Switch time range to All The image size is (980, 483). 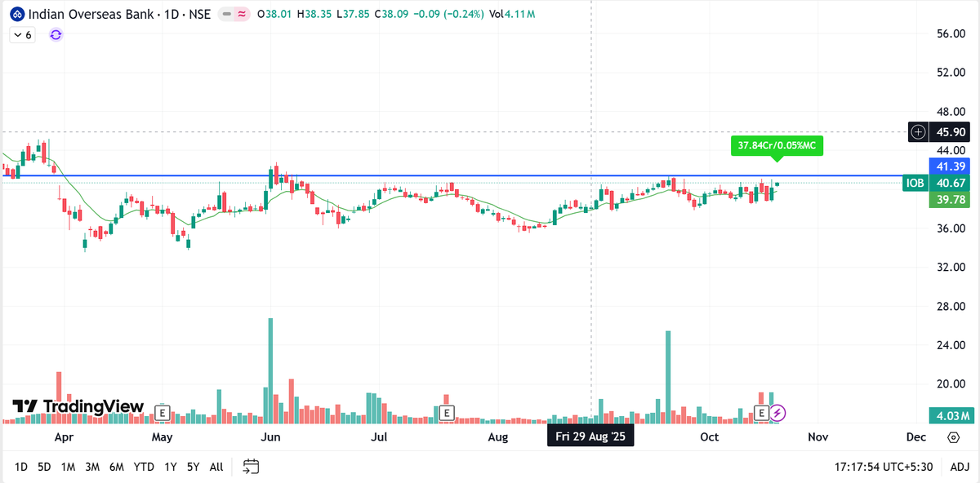[x=216, y=467]
